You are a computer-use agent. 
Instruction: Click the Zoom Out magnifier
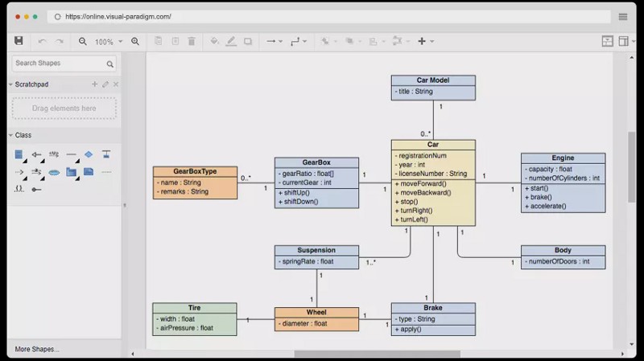(x=82, y=41)
